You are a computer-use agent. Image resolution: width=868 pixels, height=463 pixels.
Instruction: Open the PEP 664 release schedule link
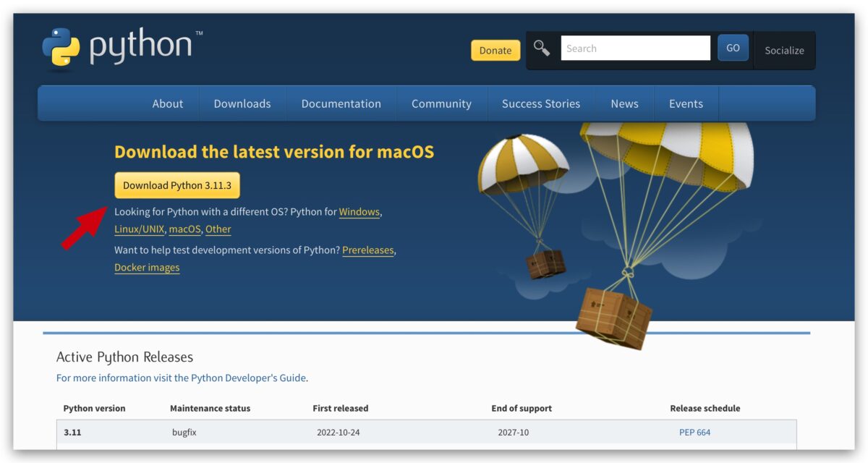pos(694,432)
